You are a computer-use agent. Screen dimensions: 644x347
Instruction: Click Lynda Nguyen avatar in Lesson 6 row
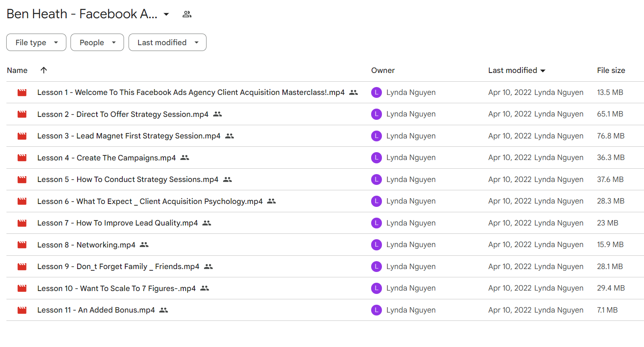[377, 201]
